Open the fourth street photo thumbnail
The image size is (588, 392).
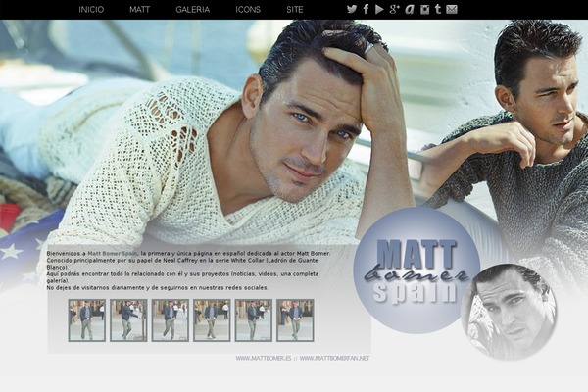point(212,320)
